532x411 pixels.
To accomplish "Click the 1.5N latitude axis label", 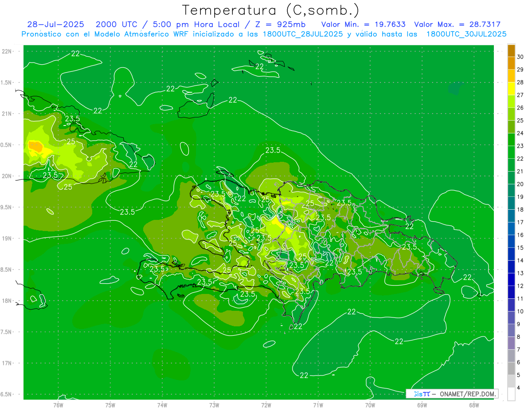I will click(7, 82).
